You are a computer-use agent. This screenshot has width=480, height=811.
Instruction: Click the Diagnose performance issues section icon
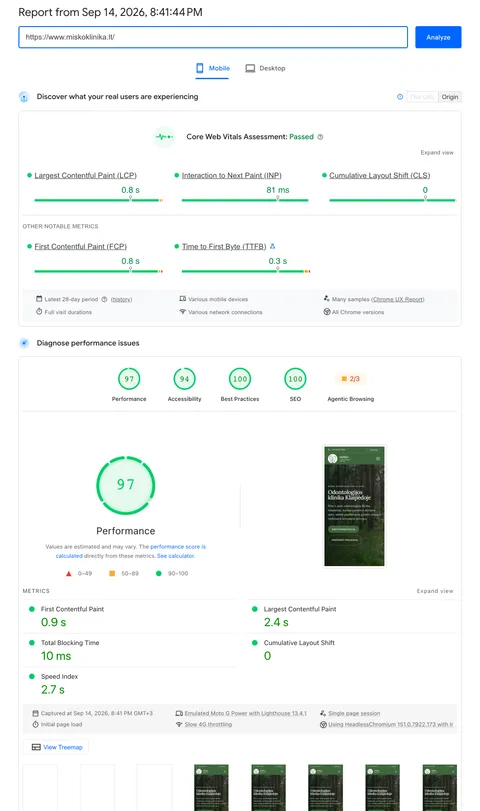click(24, 343)
